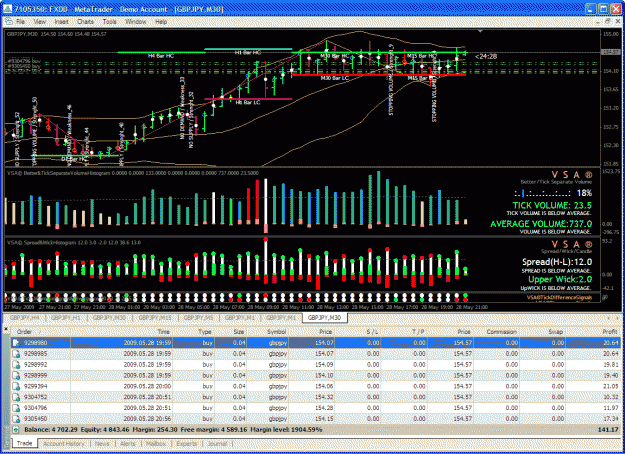Sort orders by Commission column header
Viewport: 625px width, 454px height.
[x=497, y=332]
